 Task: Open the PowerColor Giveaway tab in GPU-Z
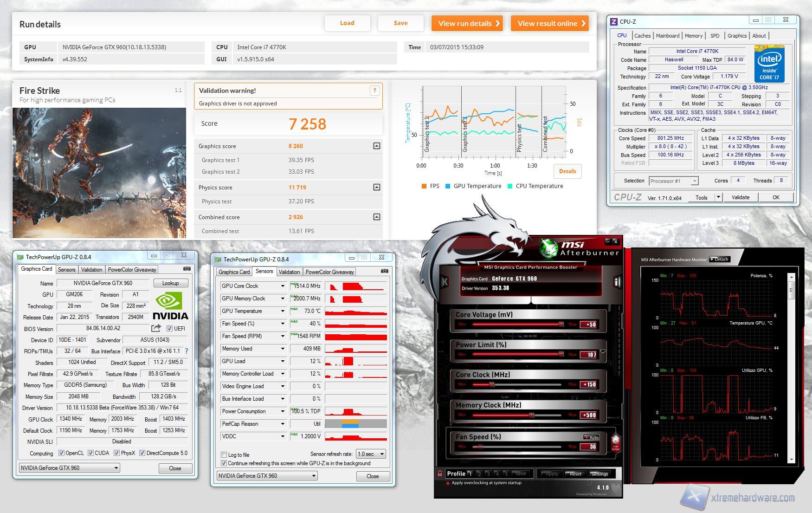[132, 269]
